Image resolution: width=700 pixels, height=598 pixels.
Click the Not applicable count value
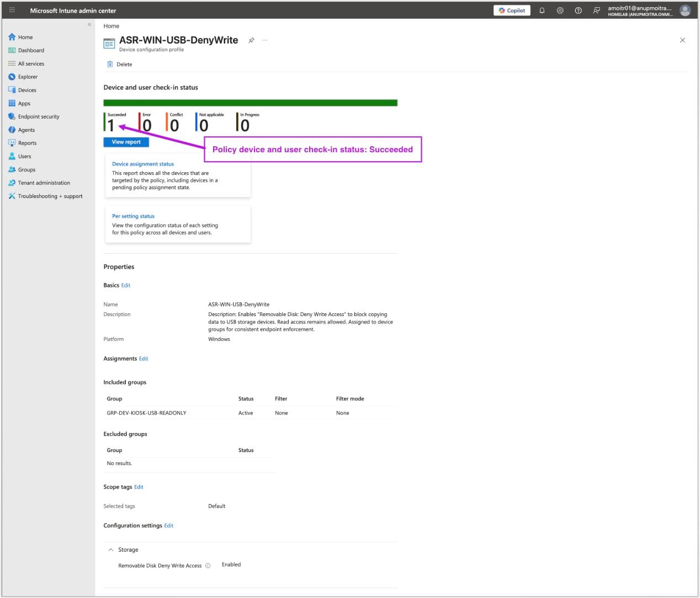(x=204, y=126)
